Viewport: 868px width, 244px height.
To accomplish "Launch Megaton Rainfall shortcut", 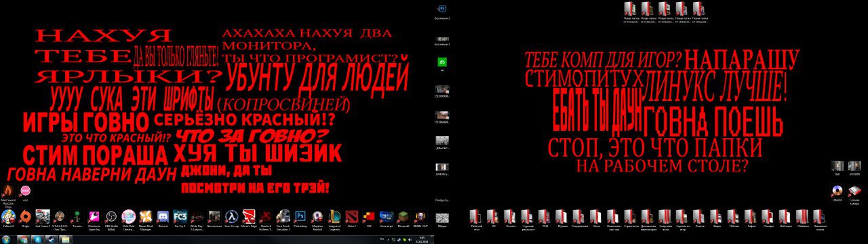I will [x=317, y=220].
